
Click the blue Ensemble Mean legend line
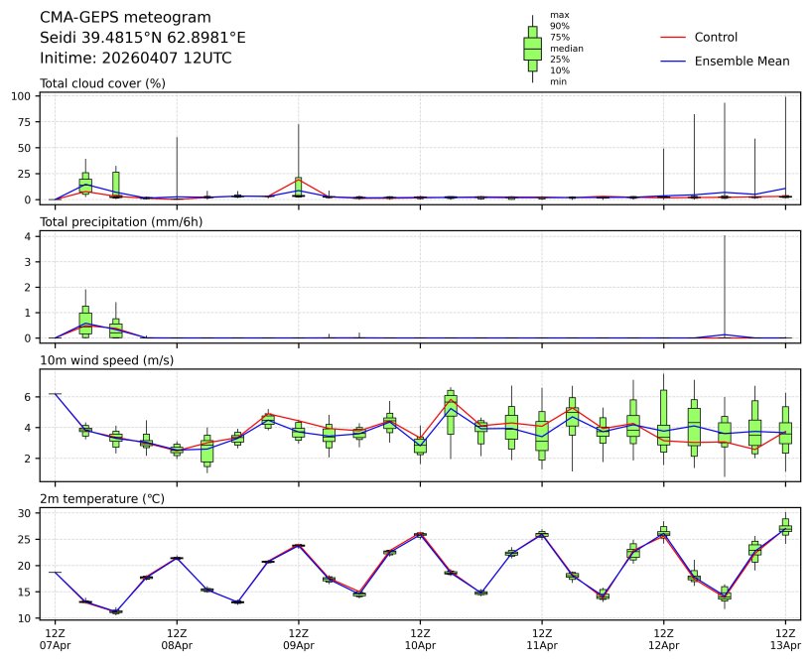(x=672, y=62)
